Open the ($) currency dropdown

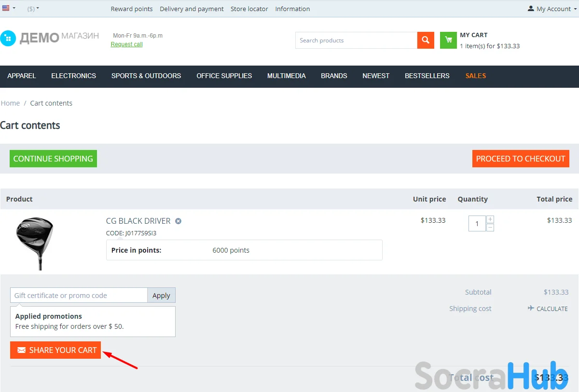33,9
